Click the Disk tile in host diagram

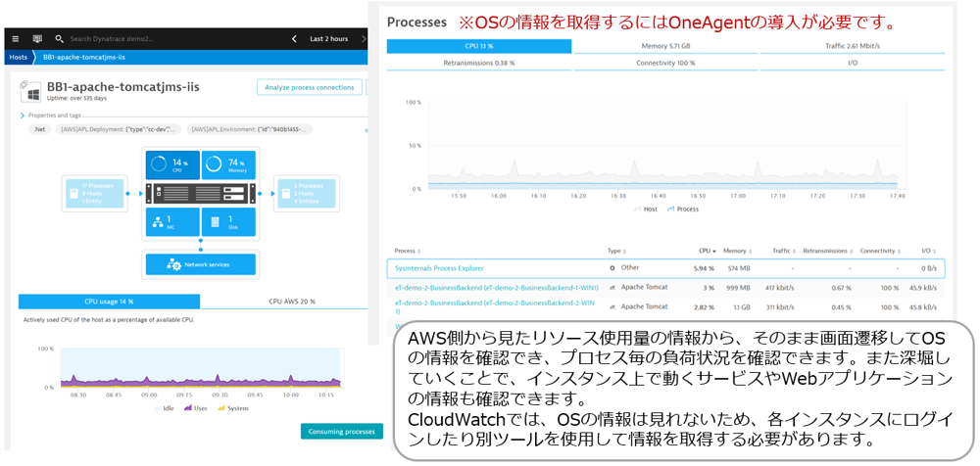point(228,221)
